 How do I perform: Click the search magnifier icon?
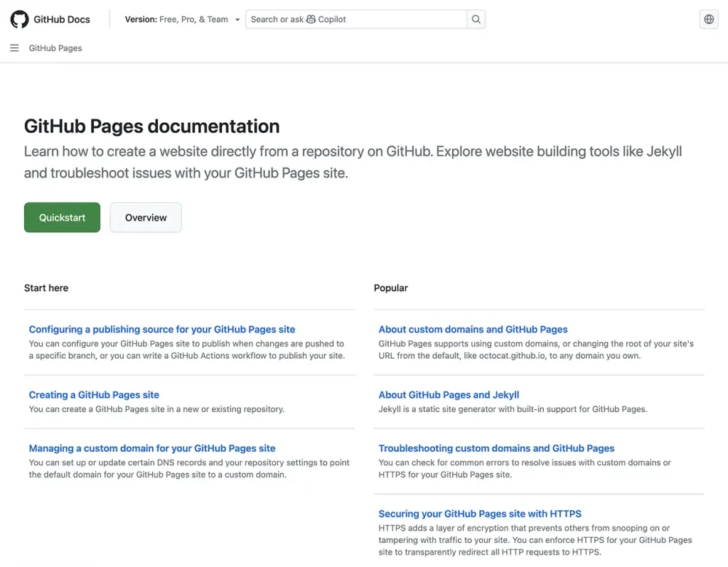tap(475, 19)
